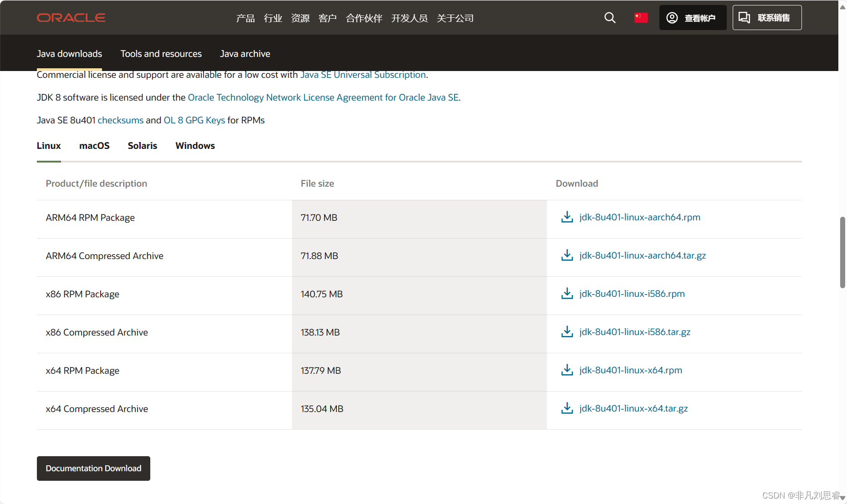Open Oracle Technology Network License Agreement link

(323, 97)
